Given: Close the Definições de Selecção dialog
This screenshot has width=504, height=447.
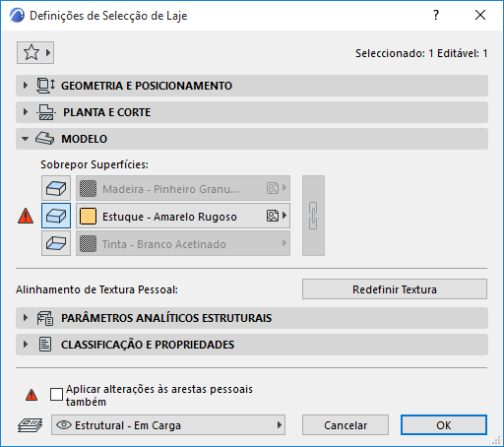Looking at the screenshot, I should pos(480,15).
